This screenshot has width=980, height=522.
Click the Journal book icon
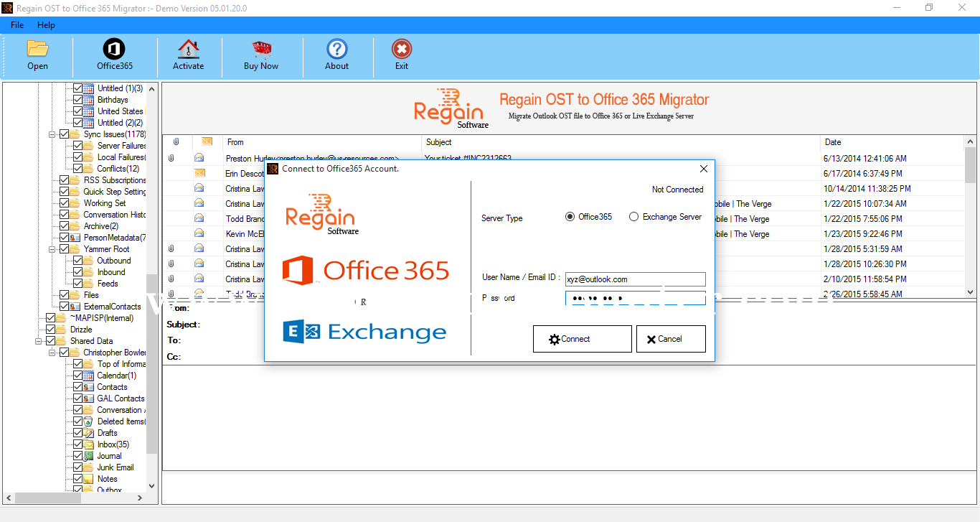coord(89,456)
